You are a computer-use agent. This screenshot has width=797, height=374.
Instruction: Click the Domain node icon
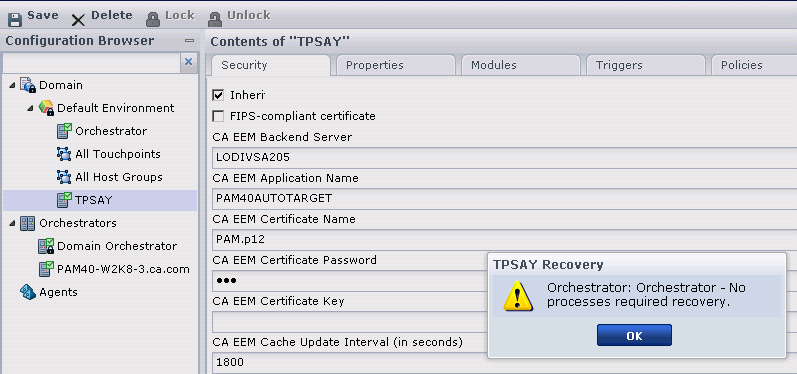click(x=28, y=85)
